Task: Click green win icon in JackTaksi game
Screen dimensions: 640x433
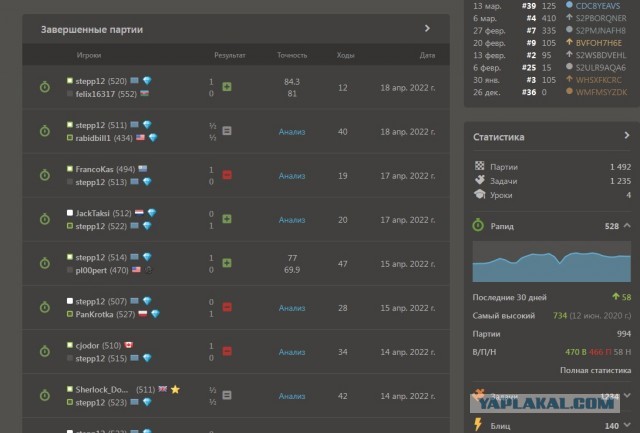Action: [x=227, y=219]
